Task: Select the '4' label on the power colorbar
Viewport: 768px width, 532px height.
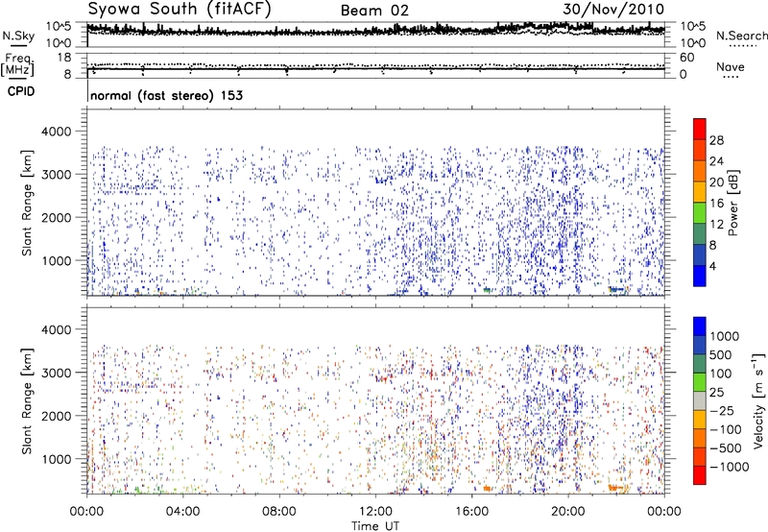Action: (x=712, y=267)
